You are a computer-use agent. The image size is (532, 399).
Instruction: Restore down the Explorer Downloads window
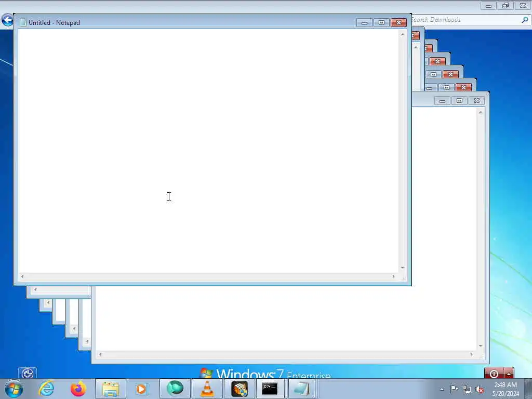click(506, 5)
